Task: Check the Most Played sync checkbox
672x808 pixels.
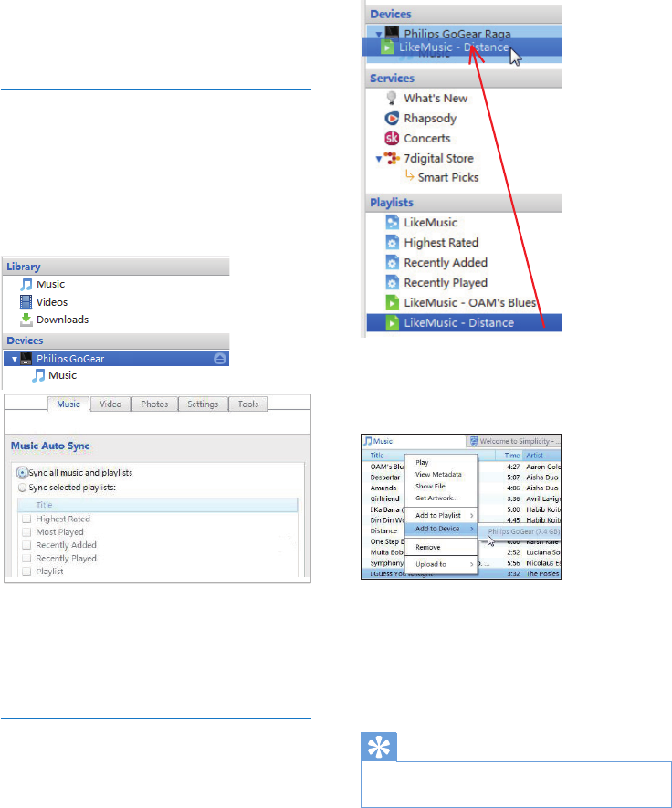Action: [x=26, y=531]
